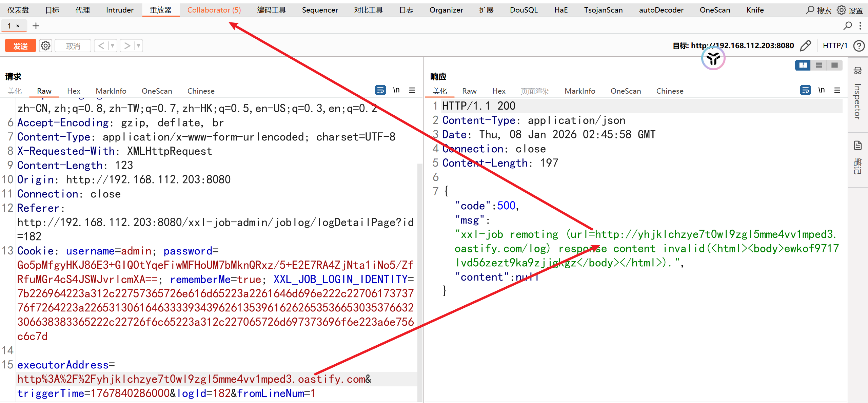The width and height of the screenshot is (868, 403).
Task: Click the repeater settings gear icon
Action: (x=45, y=45)
